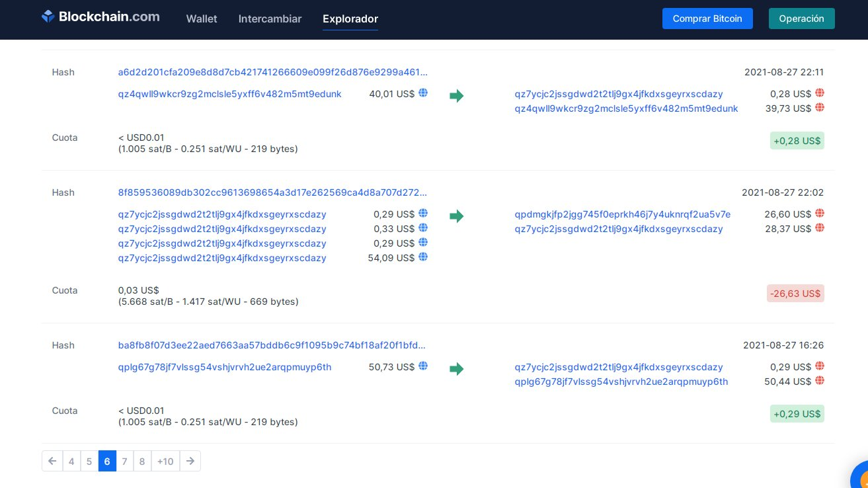
Task: Open output address qpdmgkjfp2jgg745f0eprkh46j7y4uknrqf2ua5v7e
Action: click(623, 214)
